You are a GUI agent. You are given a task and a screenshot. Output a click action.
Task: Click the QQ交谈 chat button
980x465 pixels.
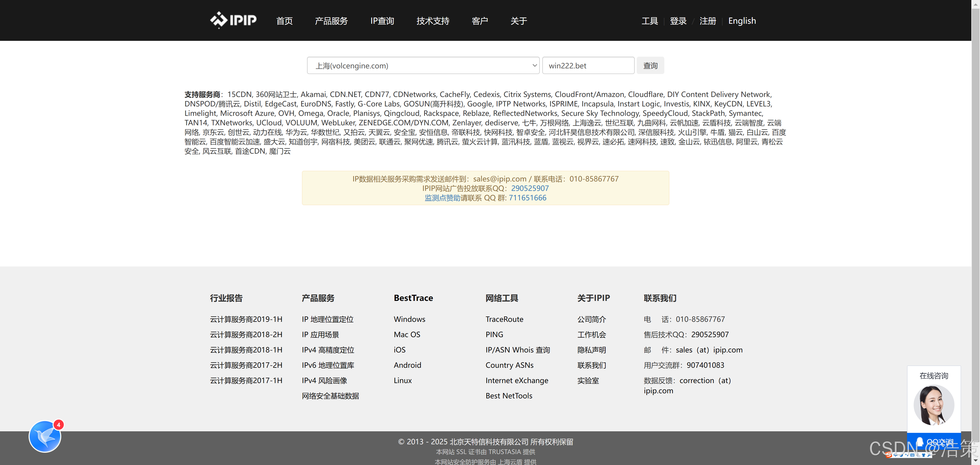(x=934, y=442)
